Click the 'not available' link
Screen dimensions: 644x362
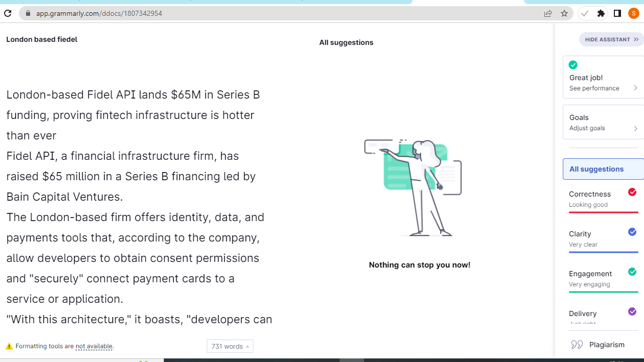tap(94, 346)
